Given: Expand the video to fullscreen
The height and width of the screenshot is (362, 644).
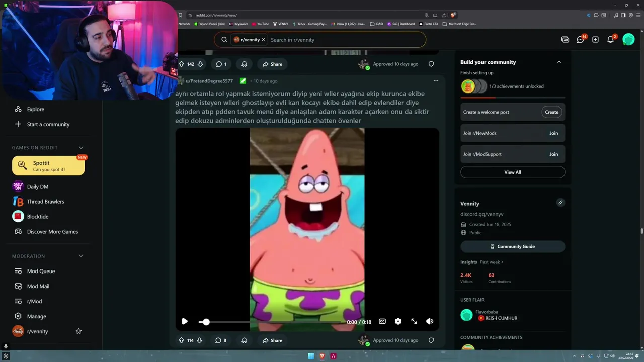Looking at the screenshot, I should [x=414, y=322].
